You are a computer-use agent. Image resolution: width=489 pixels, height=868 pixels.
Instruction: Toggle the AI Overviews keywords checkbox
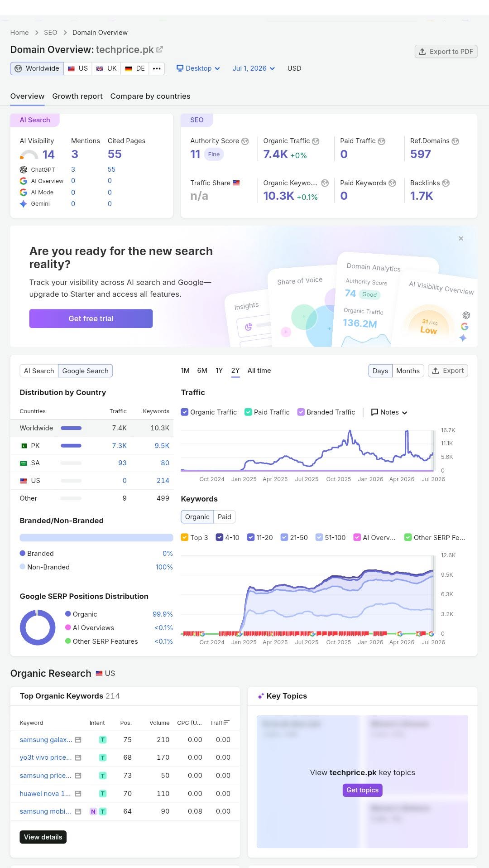(x=357, y=537)
